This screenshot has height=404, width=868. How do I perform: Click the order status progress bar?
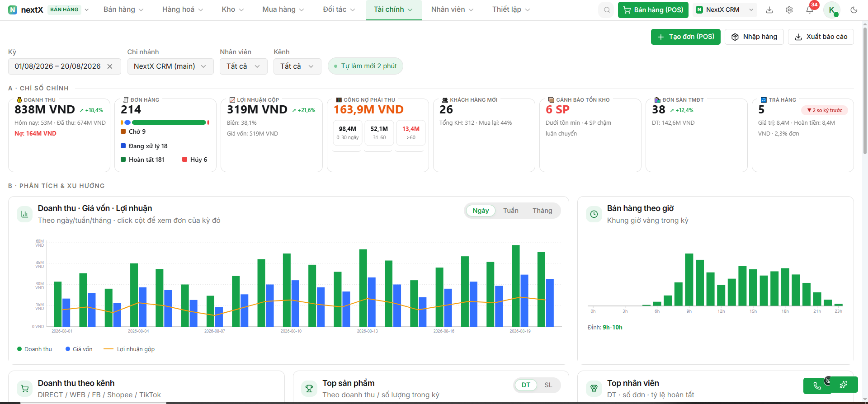(165, 122)
